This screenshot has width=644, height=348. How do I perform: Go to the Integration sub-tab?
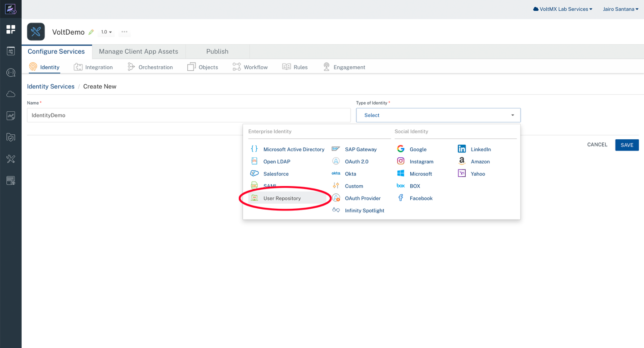point(93,67)
